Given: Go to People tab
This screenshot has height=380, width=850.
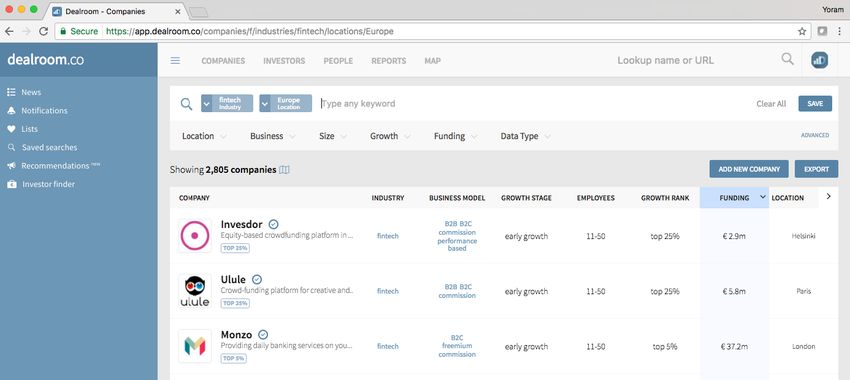Looking at the screenshot, I should pos(338,61).
